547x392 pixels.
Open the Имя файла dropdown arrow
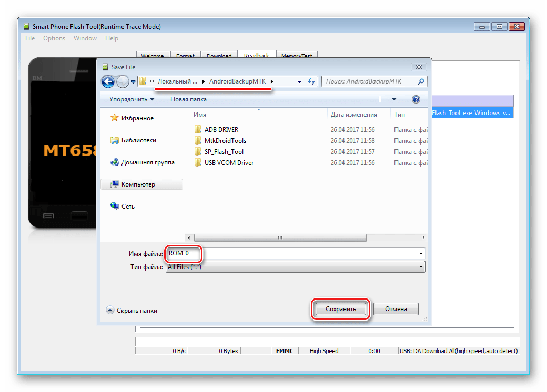(421, 254)
